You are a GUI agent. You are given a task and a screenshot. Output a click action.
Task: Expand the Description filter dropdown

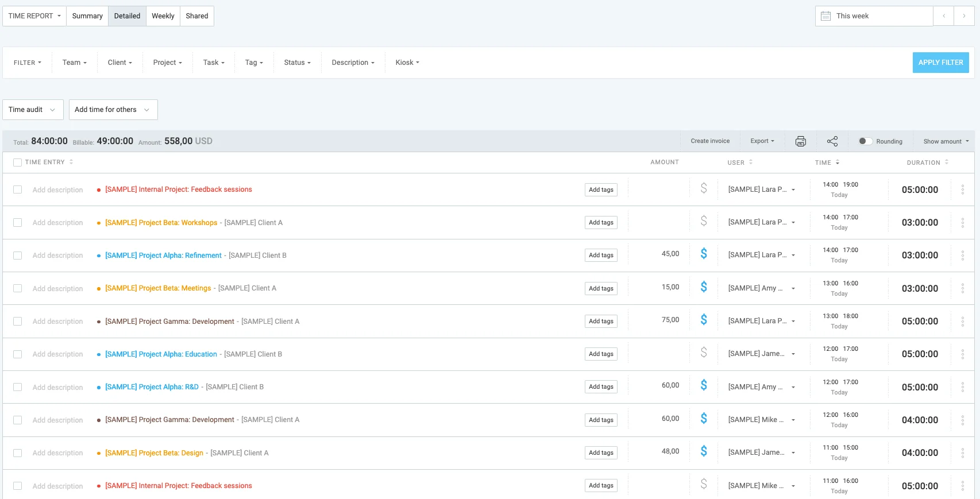(353, 63)
